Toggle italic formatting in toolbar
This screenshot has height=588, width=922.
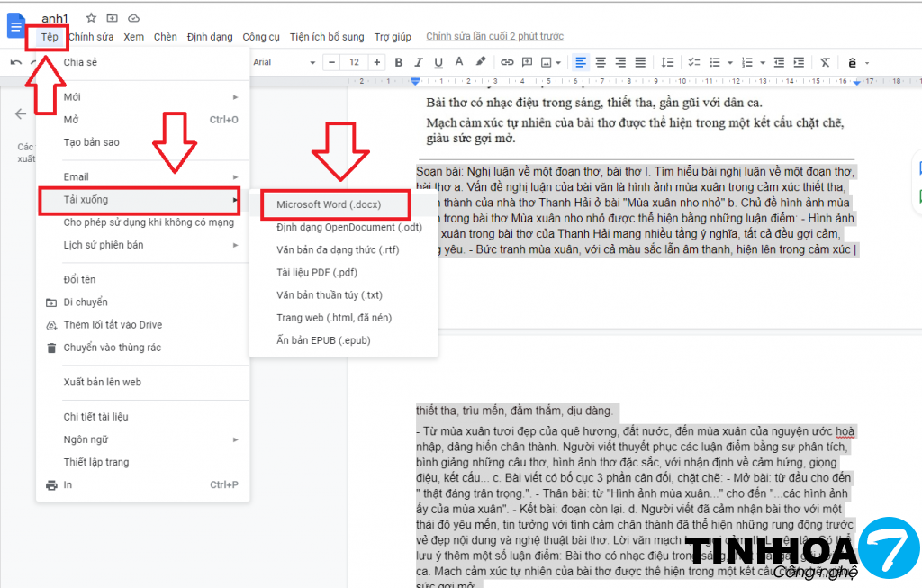coord(418,62)
